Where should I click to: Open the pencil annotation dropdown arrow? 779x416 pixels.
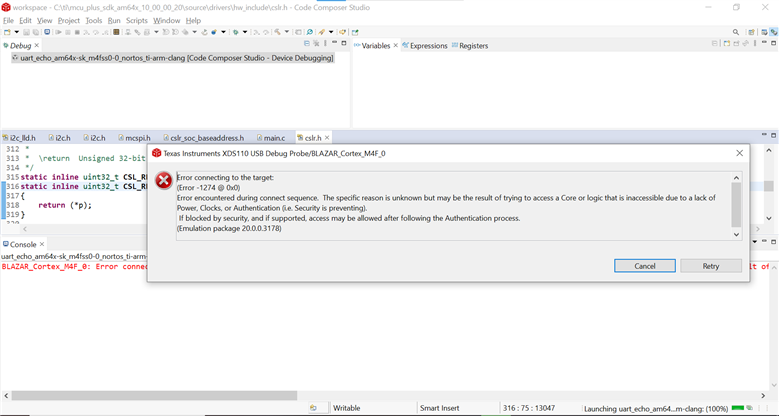pyautogui.click(x=331, y=32)
